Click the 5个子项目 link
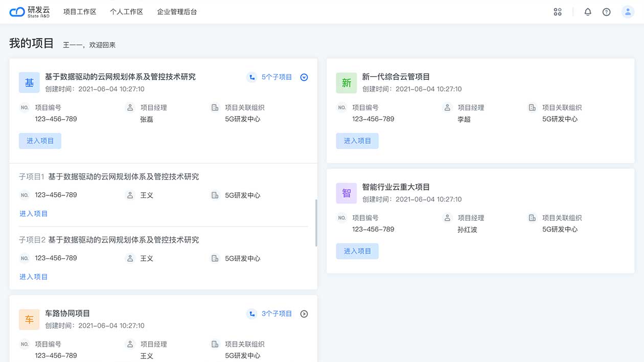Screen dimensions: 644x362 277,77
